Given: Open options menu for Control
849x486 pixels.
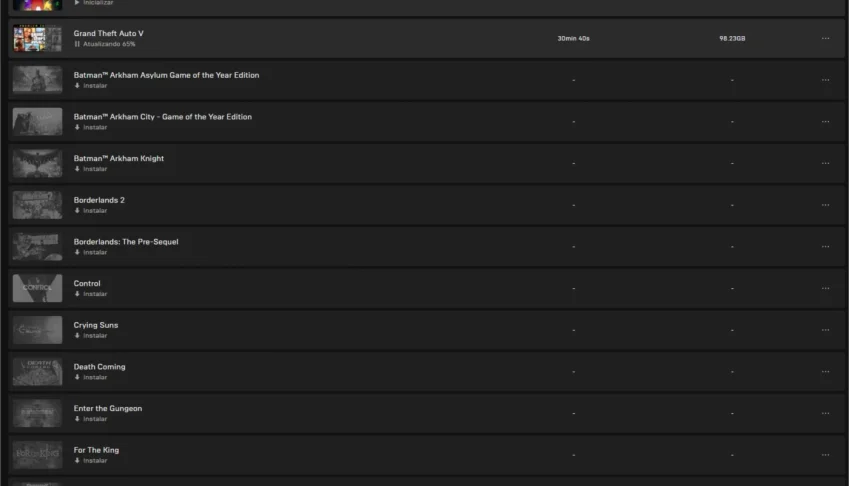Looking at the screenshot, I should (x=825, y=288).
